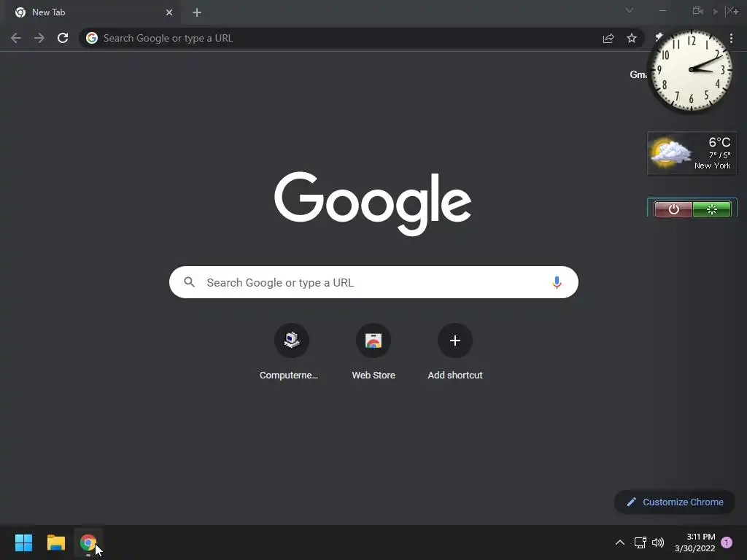
Task: Open the Web Store shortcut
Action: pos(373,351)
